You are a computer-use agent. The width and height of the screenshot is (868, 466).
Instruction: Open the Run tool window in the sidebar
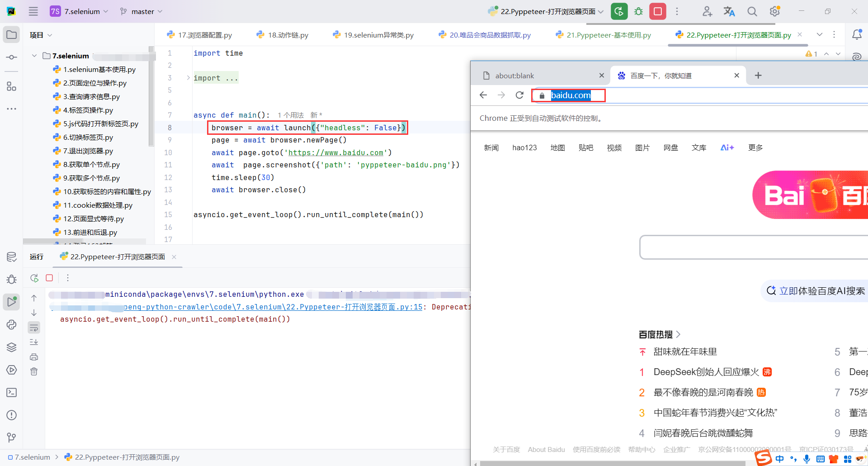click(x=12, y=302)
